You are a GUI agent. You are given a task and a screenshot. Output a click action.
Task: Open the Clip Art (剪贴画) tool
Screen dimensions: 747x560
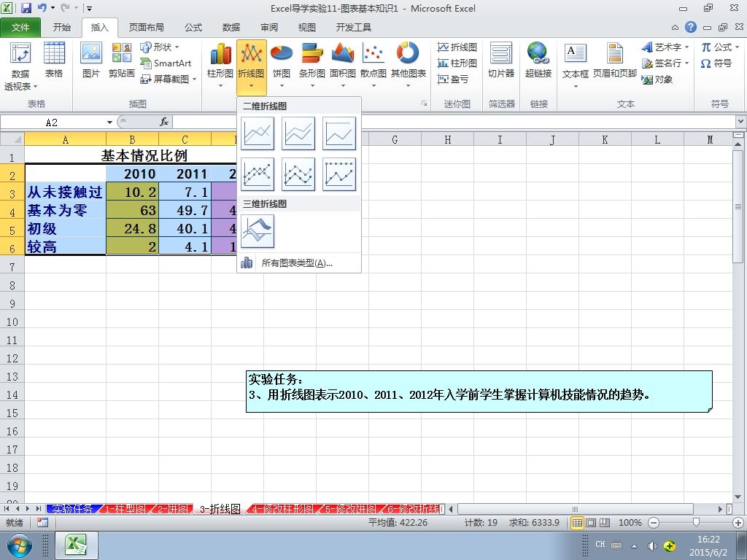(122, 60)
